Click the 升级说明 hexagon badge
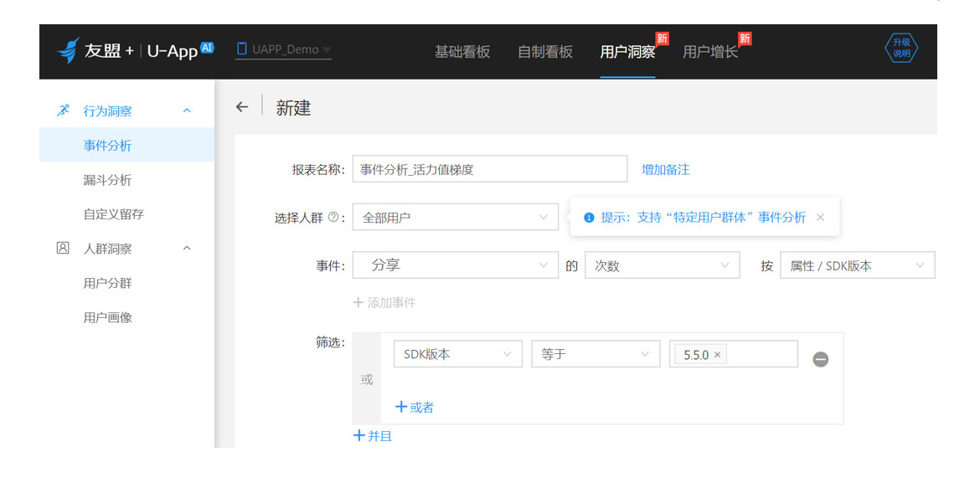Viewport: 980px width, 488px height. (x=901, y=49)
